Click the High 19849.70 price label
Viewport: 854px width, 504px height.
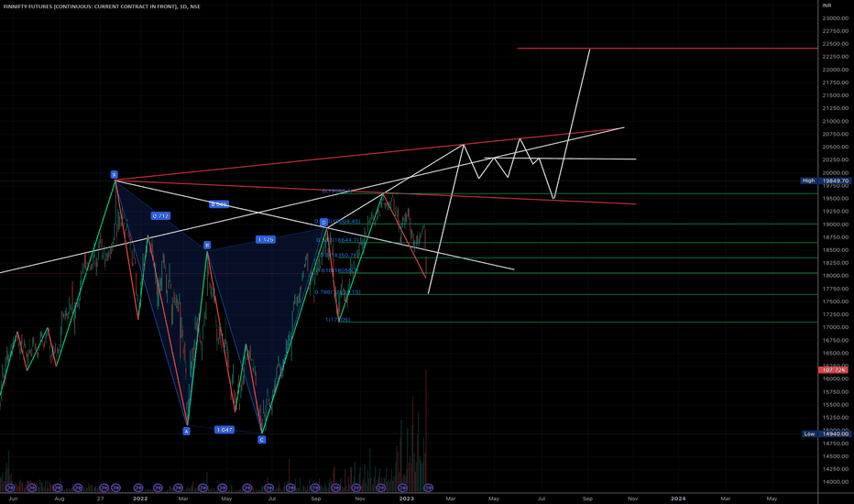825,181
